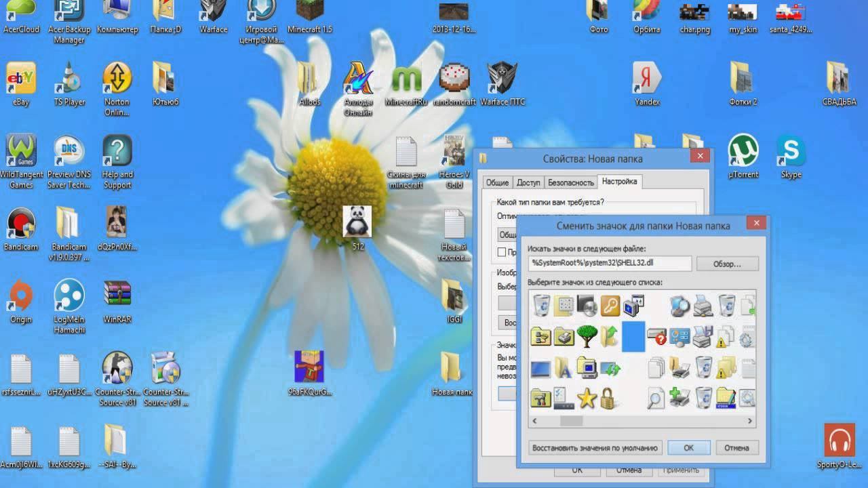Image resolution: width=868 pixels, height=488 pixels.
Task: Select the drive with red question mark icon
Action: [656, 336]
